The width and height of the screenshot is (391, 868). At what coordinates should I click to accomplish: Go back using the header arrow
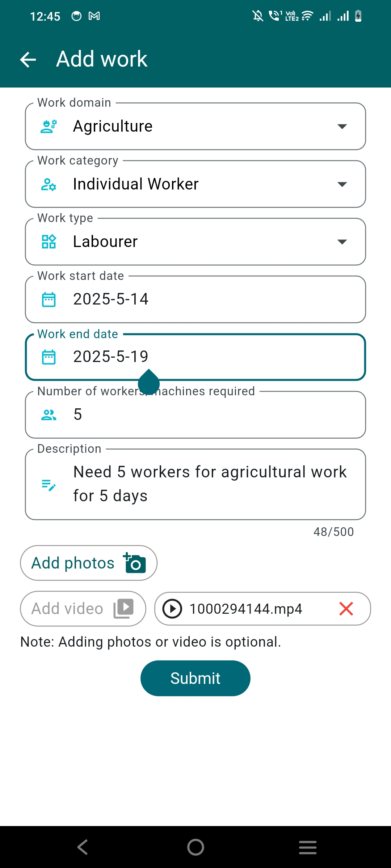[x=28, y=59]
